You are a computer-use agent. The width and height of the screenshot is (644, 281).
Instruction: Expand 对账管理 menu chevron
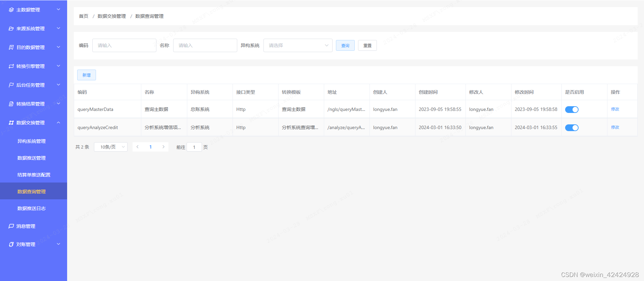58,244
